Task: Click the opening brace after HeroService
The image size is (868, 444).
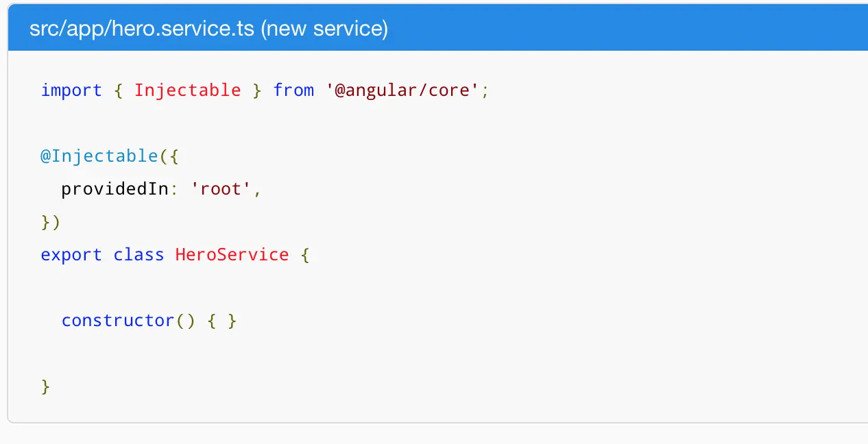Action: [x=304, y=255]
